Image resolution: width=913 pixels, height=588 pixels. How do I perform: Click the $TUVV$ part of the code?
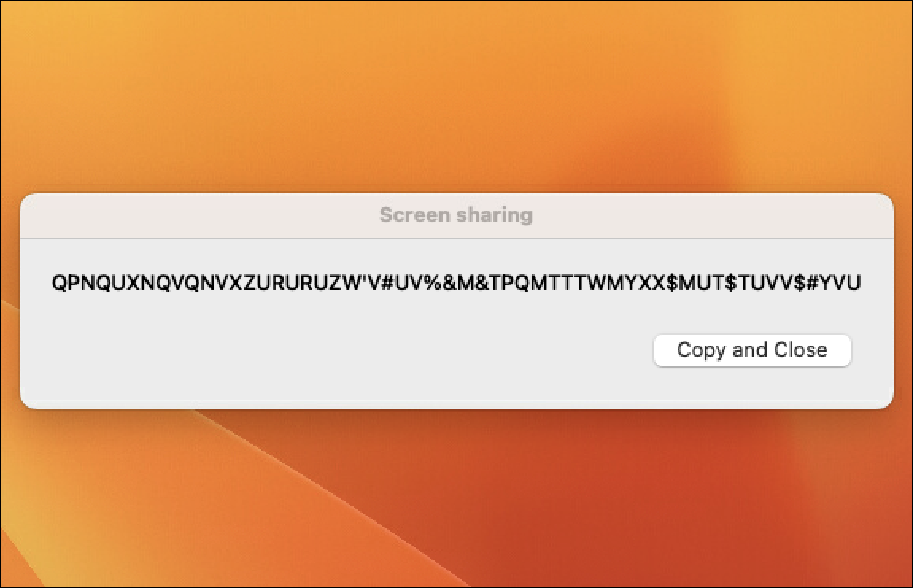coord(764,282)
